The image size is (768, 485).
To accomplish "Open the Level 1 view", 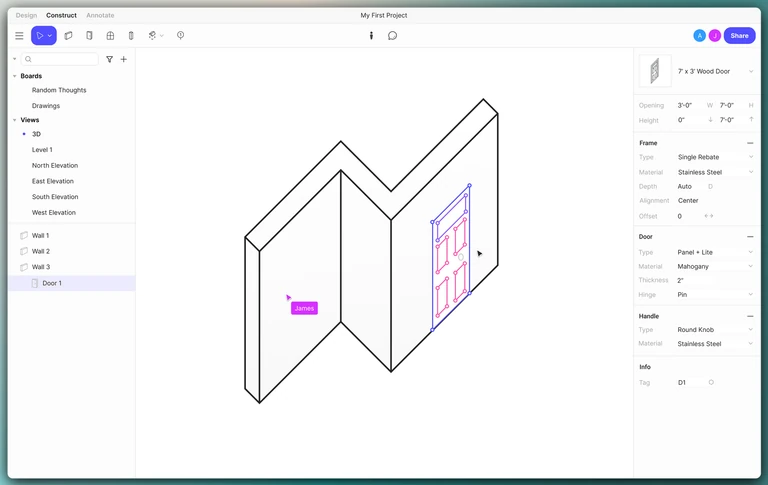I will [42, 150].
